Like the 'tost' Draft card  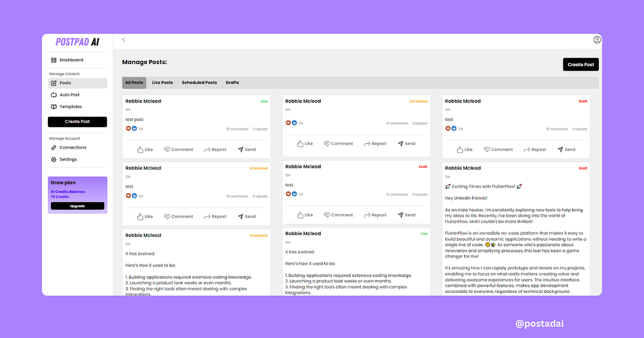[x=464, y=149]
